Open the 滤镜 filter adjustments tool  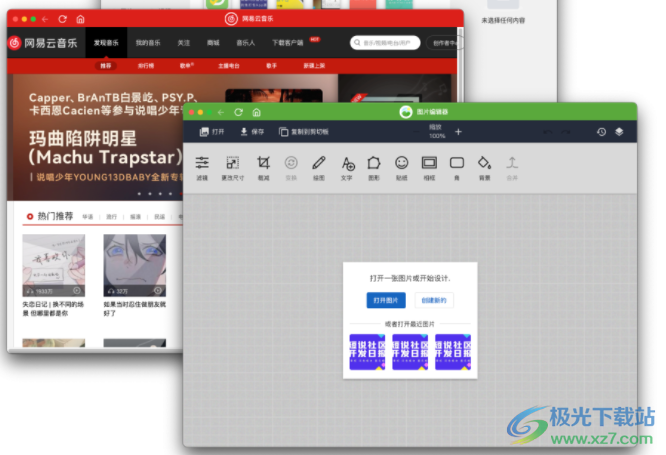(202, 166)
